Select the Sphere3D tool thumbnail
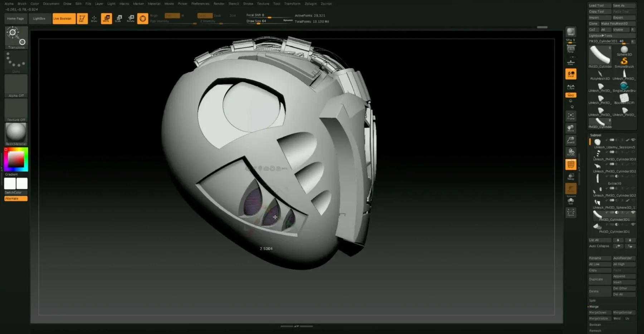644x334 pixels. click(x=624, y=51)
